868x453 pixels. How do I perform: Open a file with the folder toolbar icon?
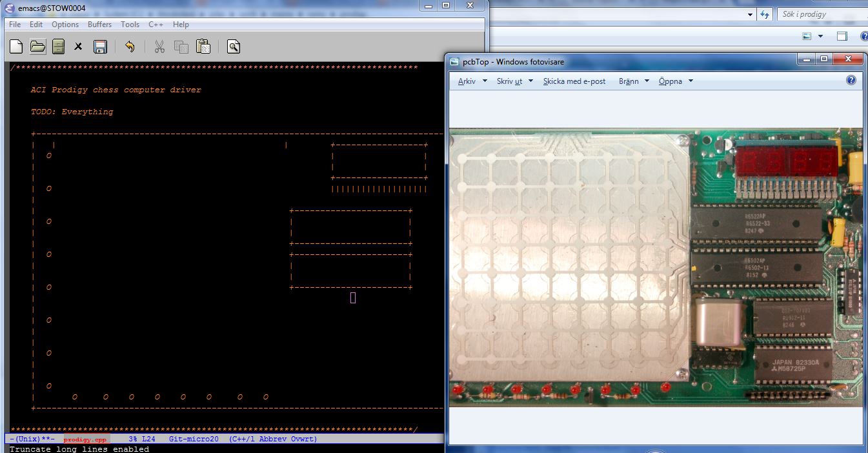point(36,46)
